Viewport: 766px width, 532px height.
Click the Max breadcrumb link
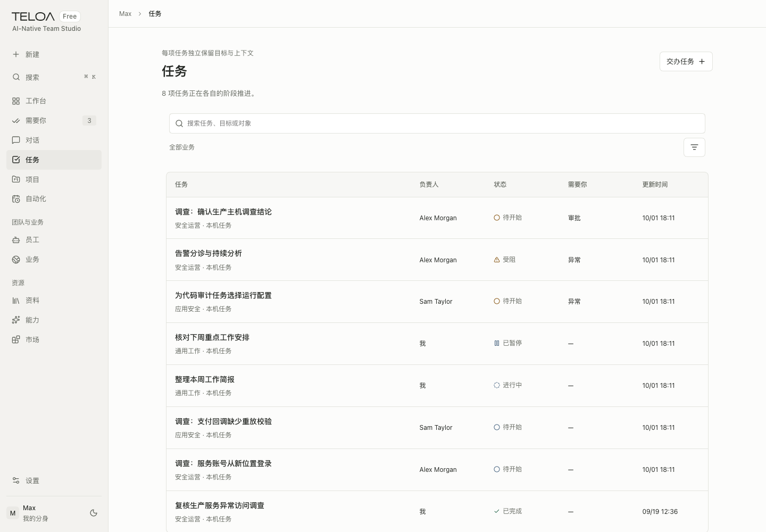[125, 14]
